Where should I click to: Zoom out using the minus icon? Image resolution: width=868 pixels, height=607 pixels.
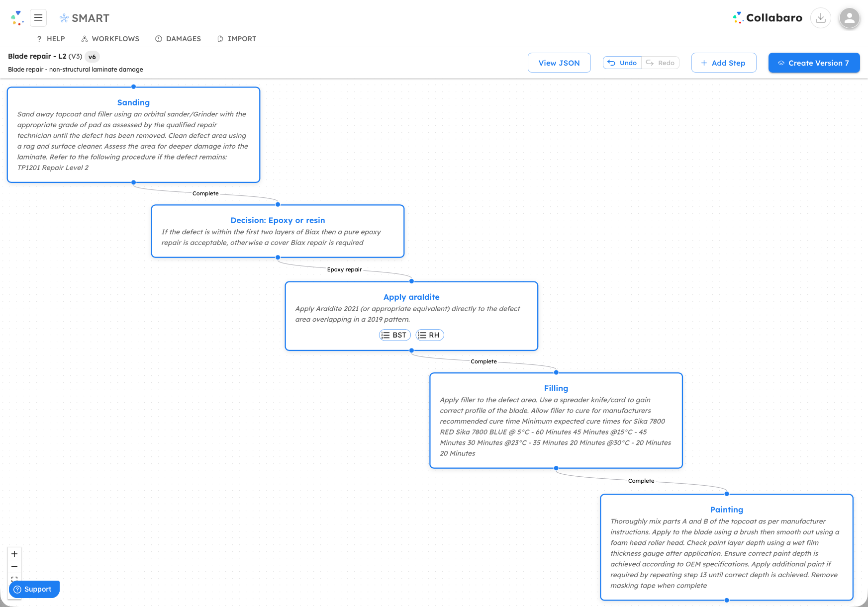click(x=14, y=566)
